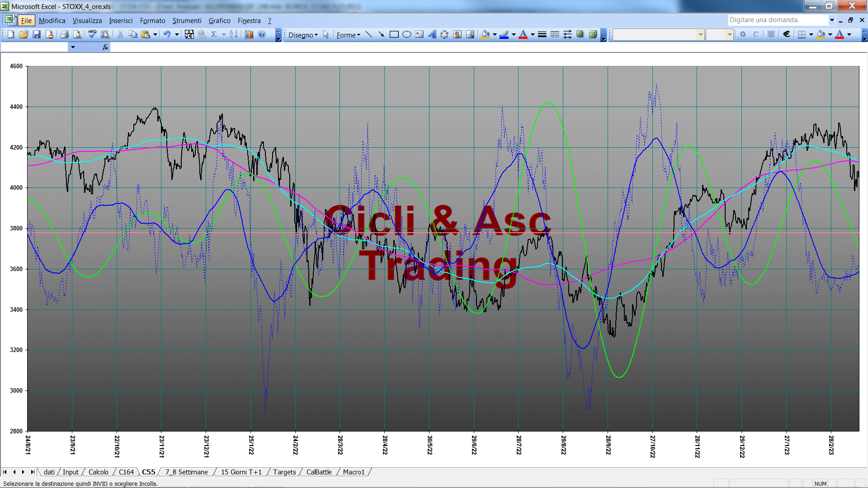Toggle center alignment button
The image size is (868, 488).
coord(771,34)
